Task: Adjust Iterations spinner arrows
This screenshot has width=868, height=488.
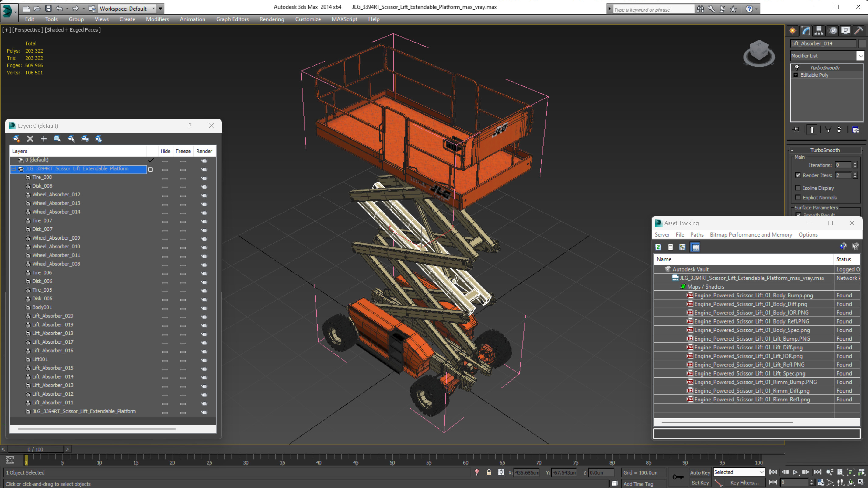Action: [x=855, y=165]
